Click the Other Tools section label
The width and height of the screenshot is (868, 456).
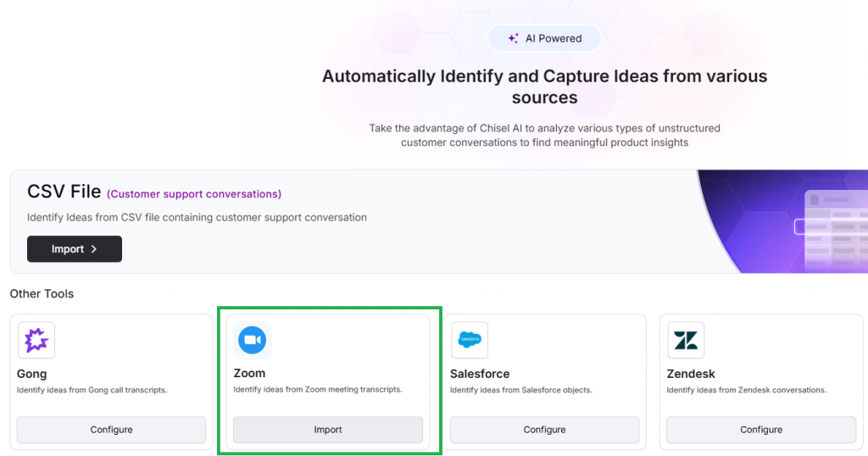click(42, 294)
